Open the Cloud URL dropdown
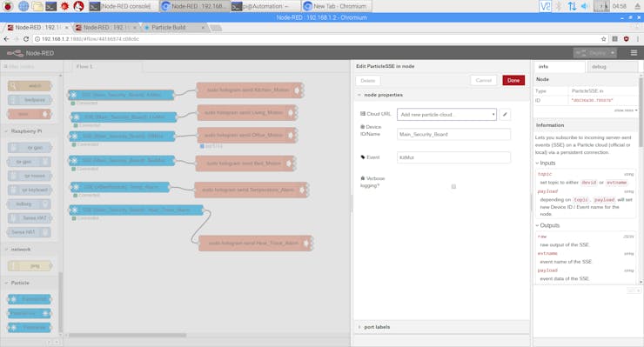The width and height of the screenshot is (644, 347). [x=446, y=115]
